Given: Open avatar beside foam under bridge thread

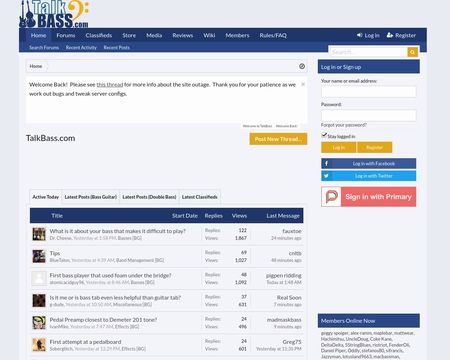Looking at the screenshot, I should (x=39, y=278).
